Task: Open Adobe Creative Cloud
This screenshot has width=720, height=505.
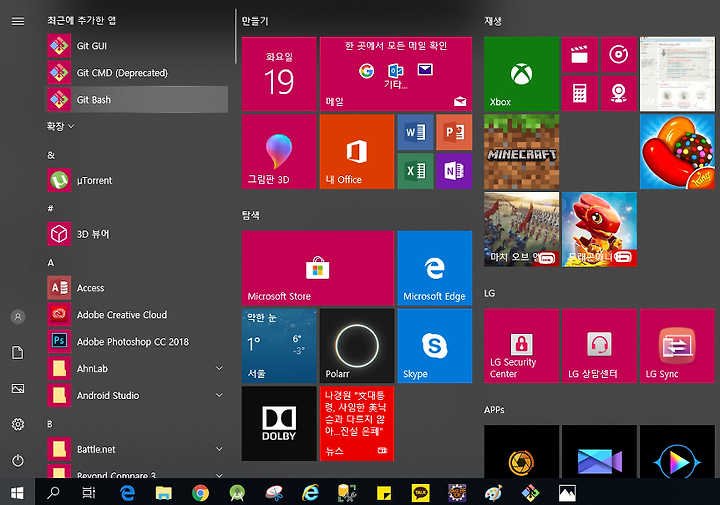Action: (x=137, y=315)
